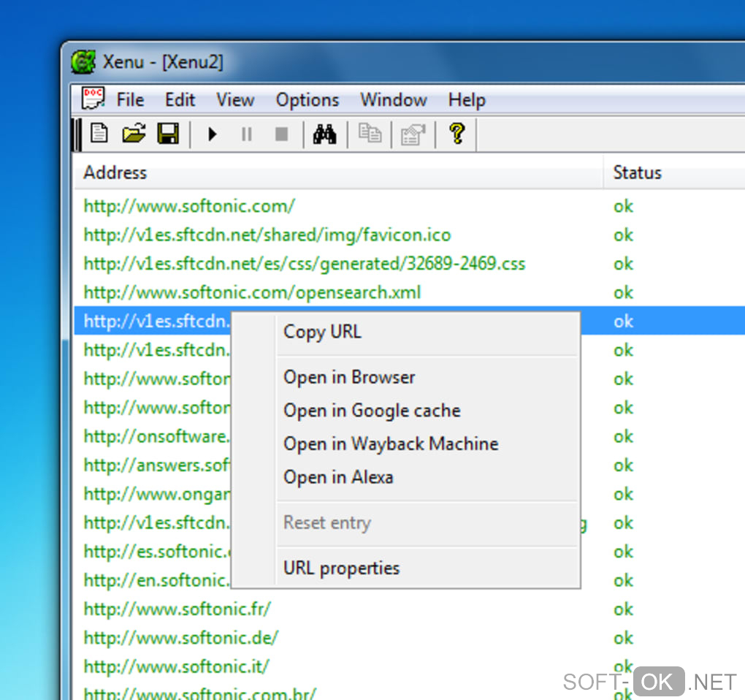Select the http://www.ongar row

click(x=157, y=494)
